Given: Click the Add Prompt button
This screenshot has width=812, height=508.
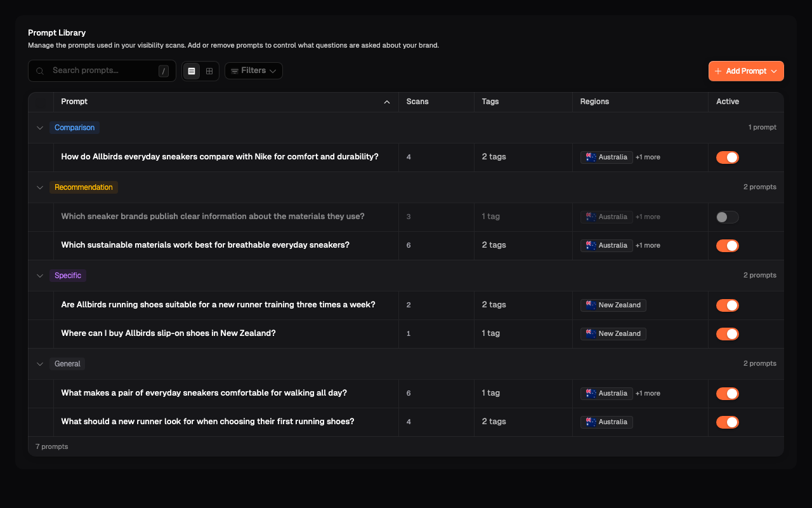Looking at the screenshot, I should click(746, 71).
